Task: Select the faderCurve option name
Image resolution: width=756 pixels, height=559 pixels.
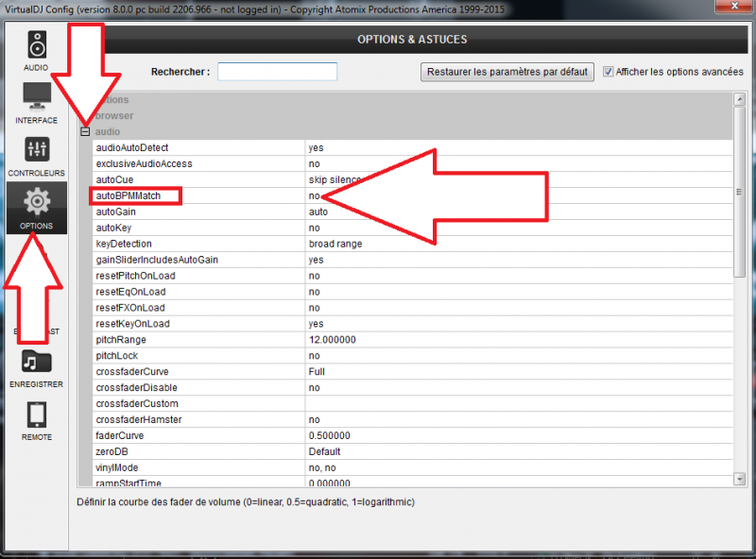Action: click(120, 435)
